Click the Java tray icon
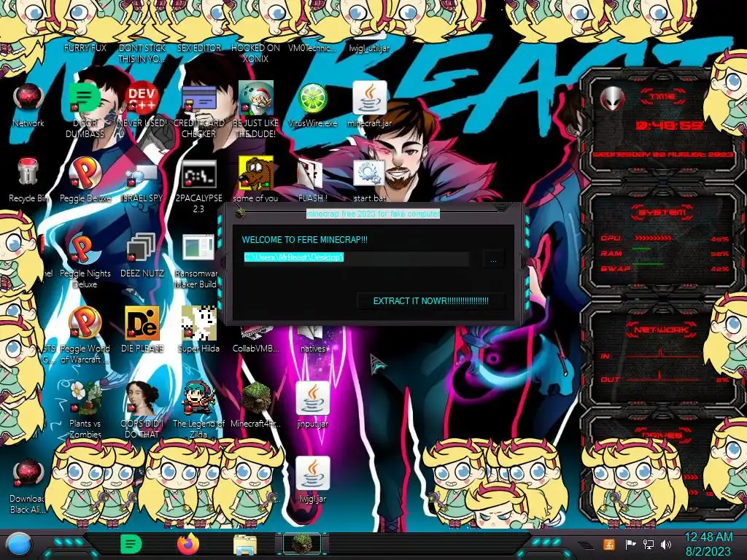Screen dimensions: 747x560 (609, 544)
